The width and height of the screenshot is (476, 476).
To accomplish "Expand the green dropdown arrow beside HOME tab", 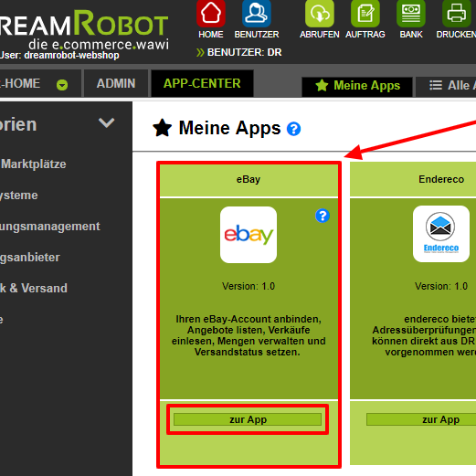I will click(62, 85).
